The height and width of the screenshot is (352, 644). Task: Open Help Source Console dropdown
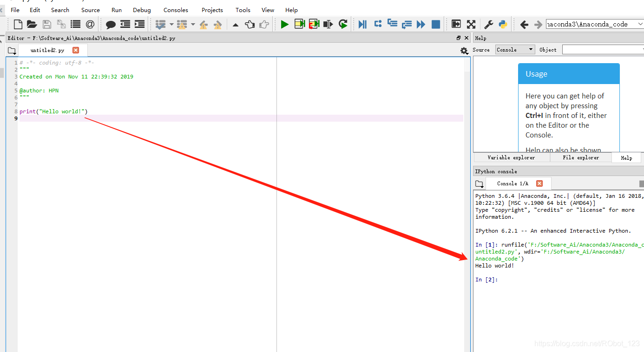click(x=515, y=50)
